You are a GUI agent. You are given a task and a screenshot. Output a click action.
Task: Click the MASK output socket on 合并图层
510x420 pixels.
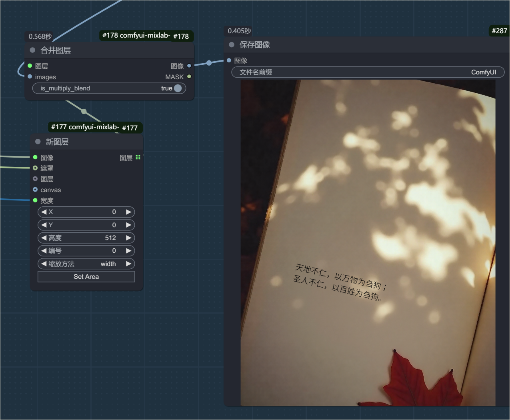coord(189,76)
